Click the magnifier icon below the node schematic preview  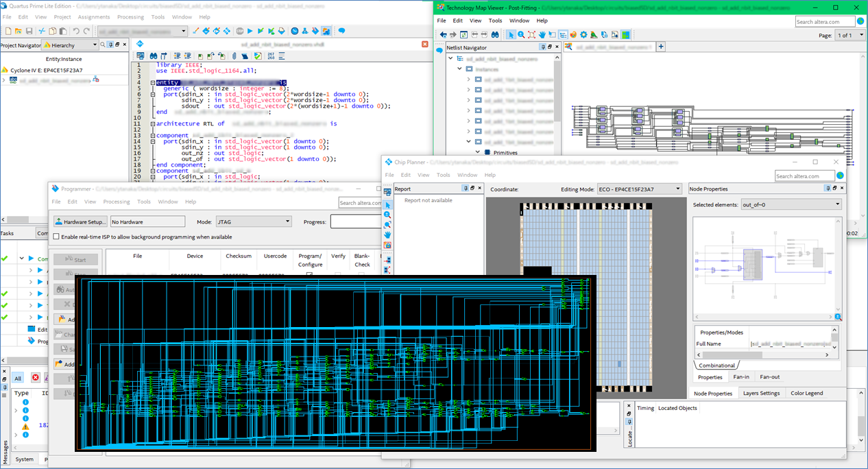pyautogui.click(x=838, y=317)
